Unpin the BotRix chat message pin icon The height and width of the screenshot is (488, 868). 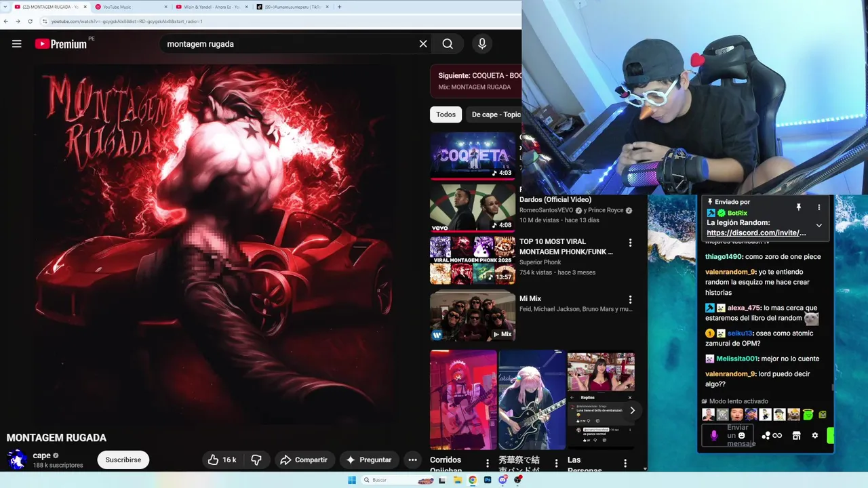[799, 207]
